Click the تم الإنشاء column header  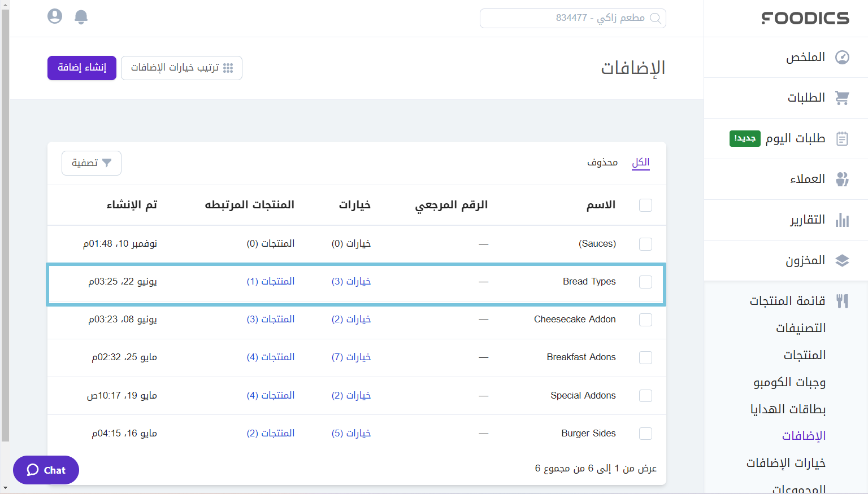(132, 205)
